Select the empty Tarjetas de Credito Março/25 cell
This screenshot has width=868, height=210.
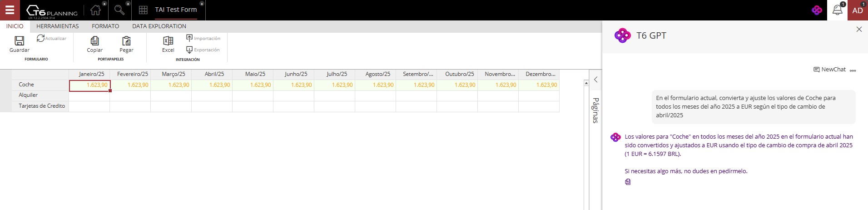[x=171, y=106]
